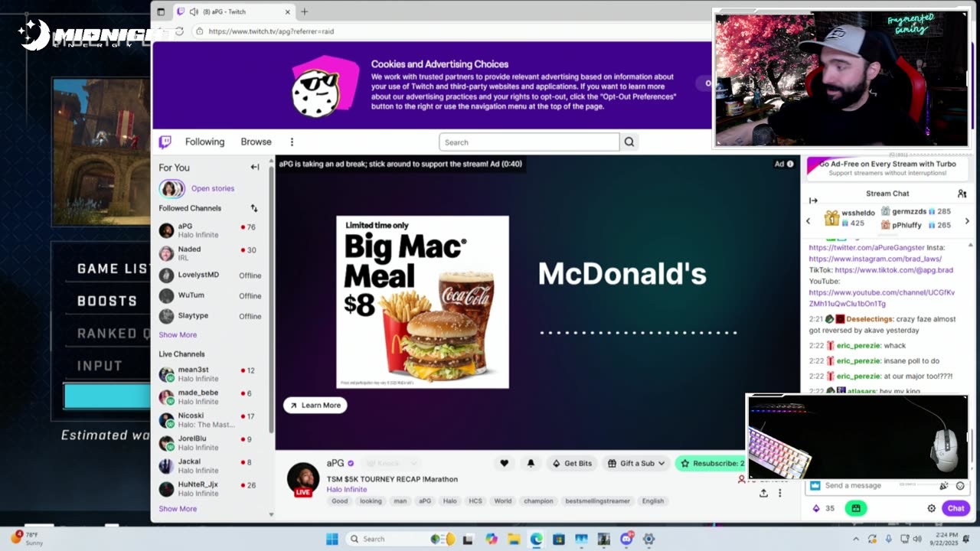Open a new browser tab
This screenshot has width=980, height=551.
(x=304, y=11)
